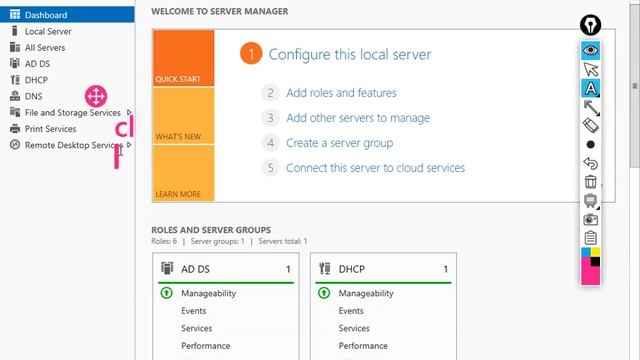Click Events in DHCP tile

coord(351,311)
